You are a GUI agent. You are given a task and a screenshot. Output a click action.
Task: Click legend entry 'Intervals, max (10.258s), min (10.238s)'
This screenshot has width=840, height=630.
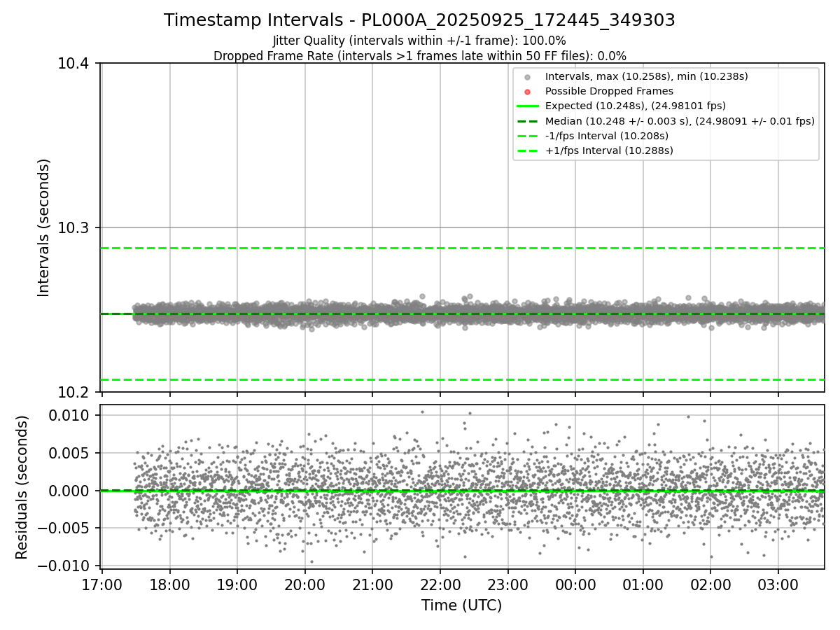pyautogui.click(x=647, y=76)
